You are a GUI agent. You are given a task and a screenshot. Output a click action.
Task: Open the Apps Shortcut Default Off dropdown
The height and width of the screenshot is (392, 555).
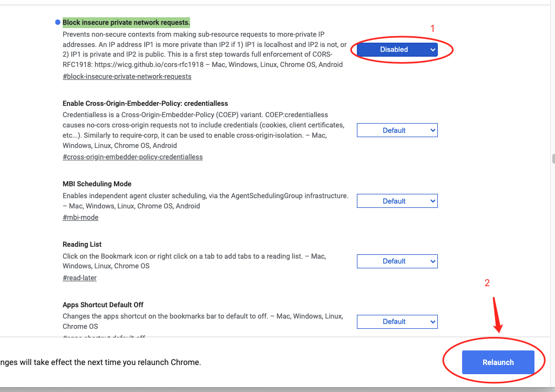pos(397,322)
